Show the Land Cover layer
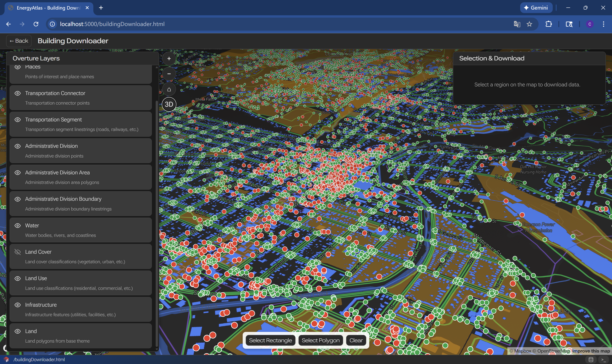The height and width of the screenshot is (364, 612). pyautogui.click(x=17, y=252)
